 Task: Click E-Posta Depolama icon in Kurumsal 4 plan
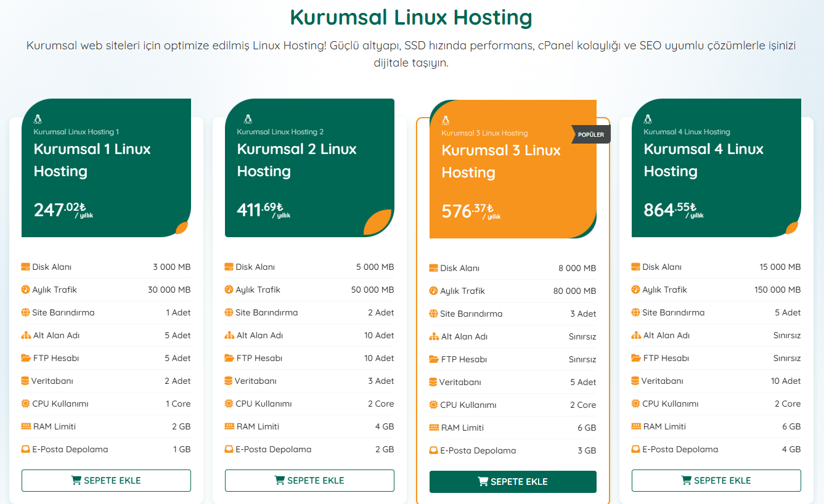pos(635,449)
